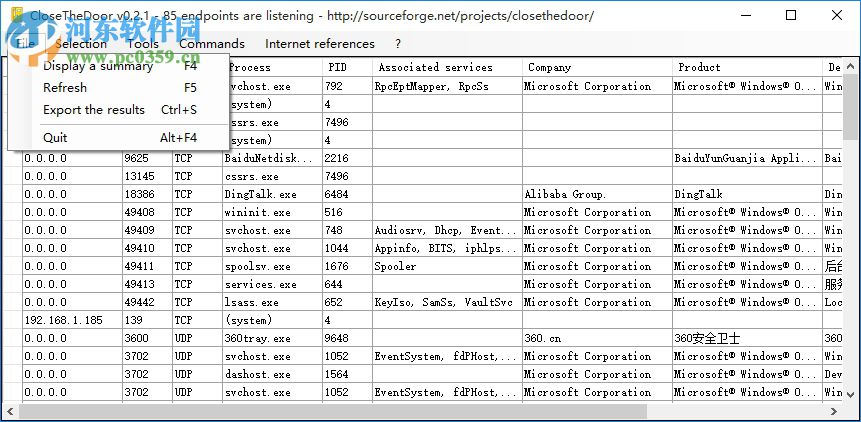Select the Appinfo, BITS, iphlps... cell
Viewport: 861px width, 422px height.
448,248
